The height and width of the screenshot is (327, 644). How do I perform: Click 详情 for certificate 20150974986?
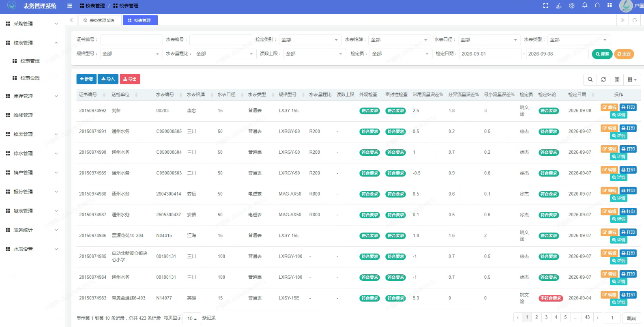[619, 240]
